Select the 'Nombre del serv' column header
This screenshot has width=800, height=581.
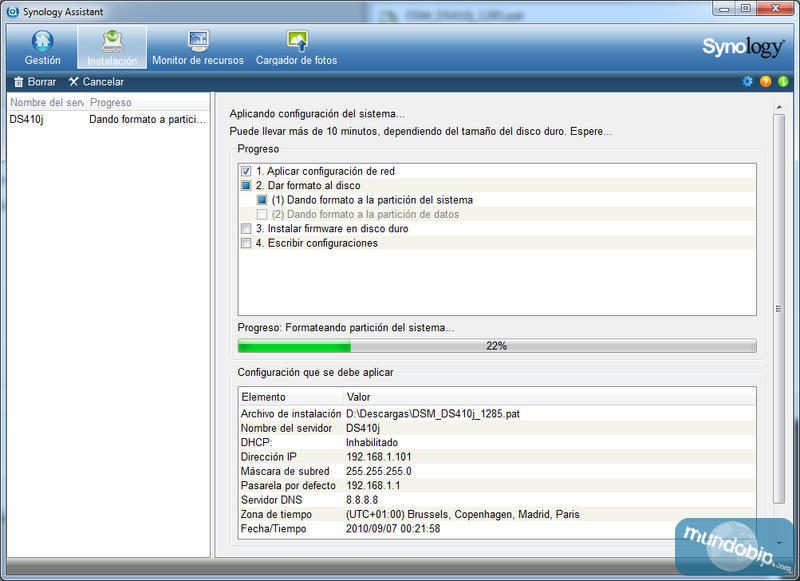click(x=46, y=103)
